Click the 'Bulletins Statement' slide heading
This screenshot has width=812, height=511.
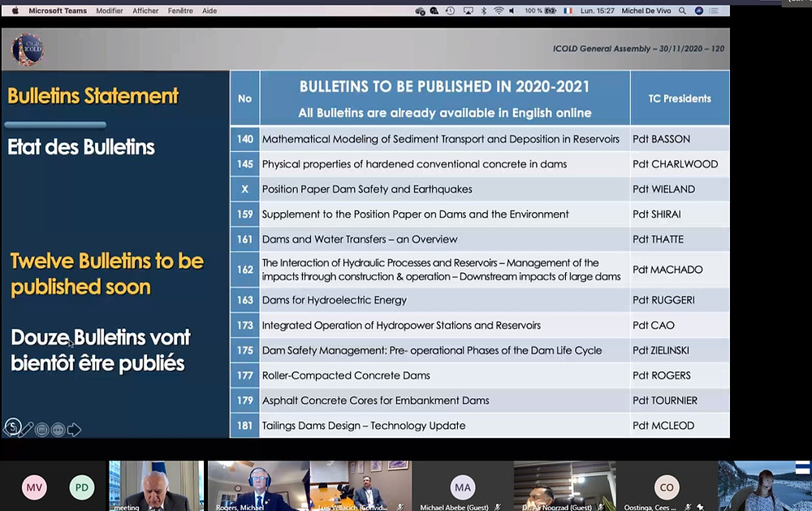tap(93, 96)
